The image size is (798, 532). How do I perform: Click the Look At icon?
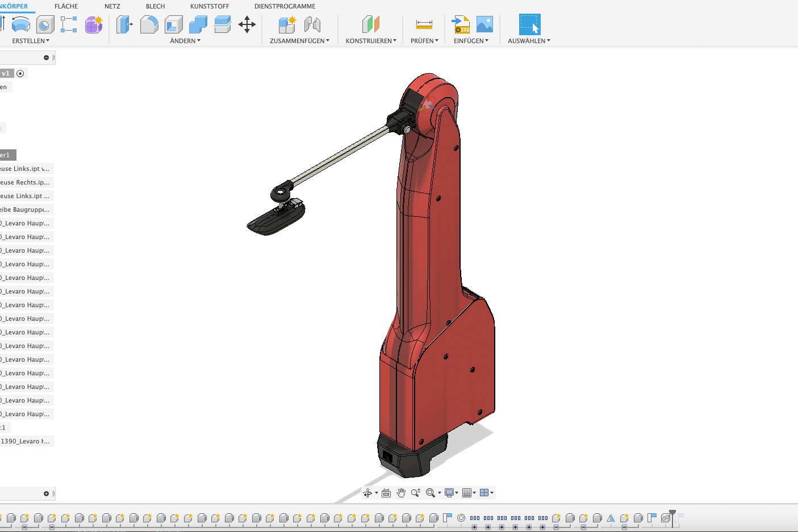[x=386, y=493]
